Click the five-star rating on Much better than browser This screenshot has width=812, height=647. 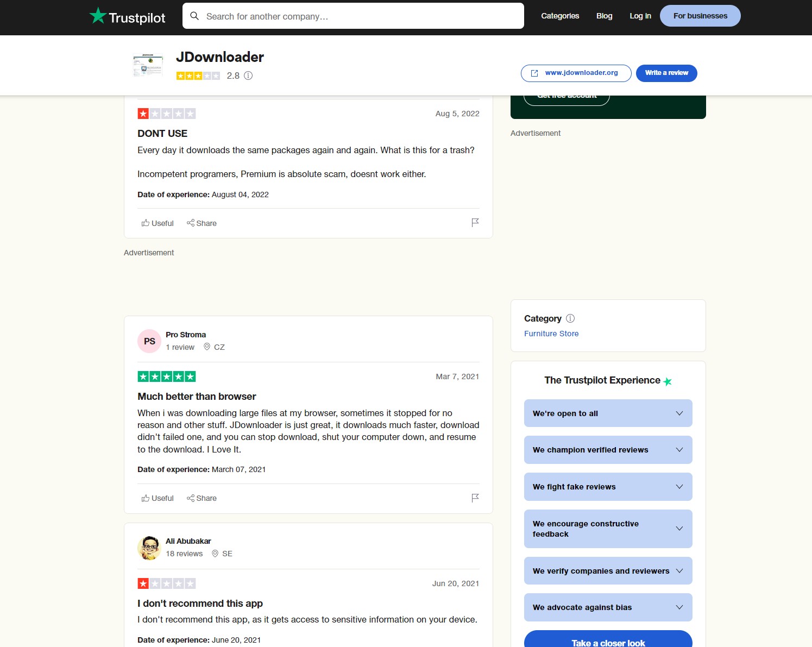click(167, 376)
